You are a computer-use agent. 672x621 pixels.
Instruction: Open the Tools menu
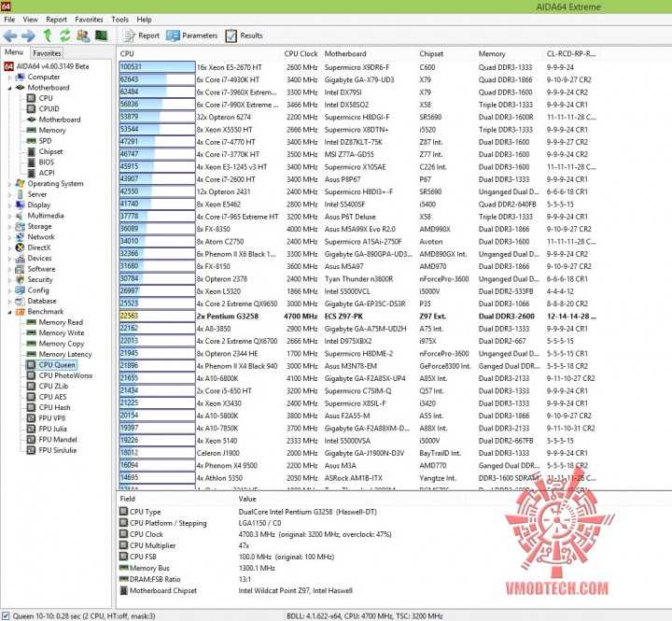(x=120, y=20)
